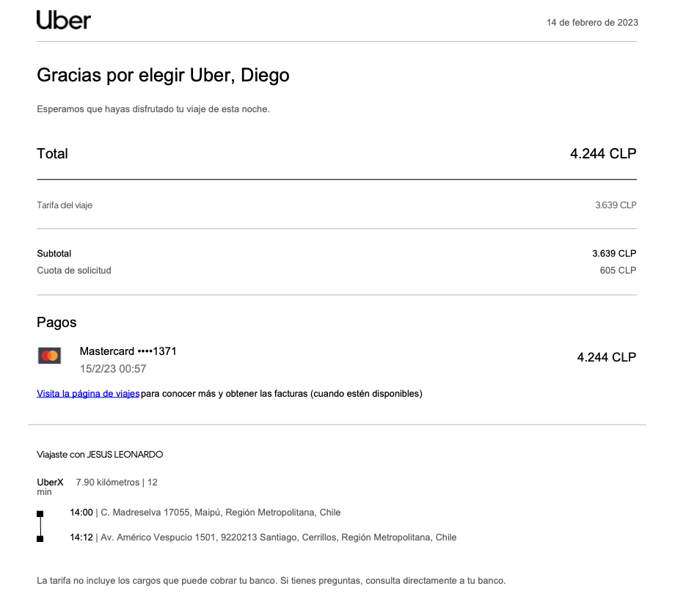Click the payment timestamp 15/2/23 00:57
This screenshot has height=616, width=675.
click(x=113, y=369)
